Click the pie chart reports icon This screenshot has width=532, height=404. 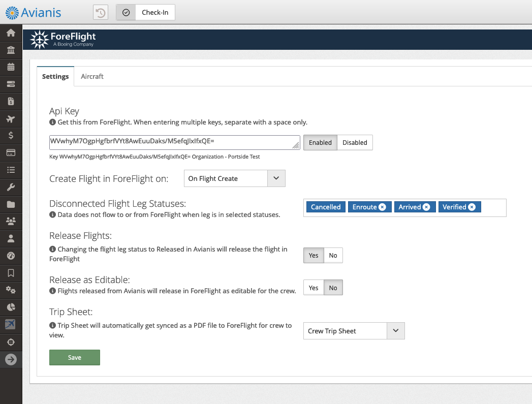[x=11, y=307]
